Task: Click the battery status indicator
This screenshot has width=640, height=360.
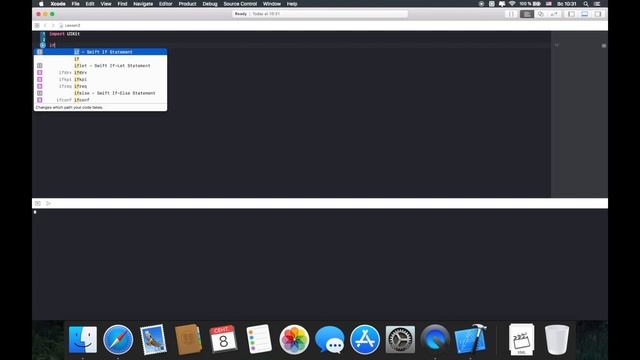Action: [x=530, y=4]
